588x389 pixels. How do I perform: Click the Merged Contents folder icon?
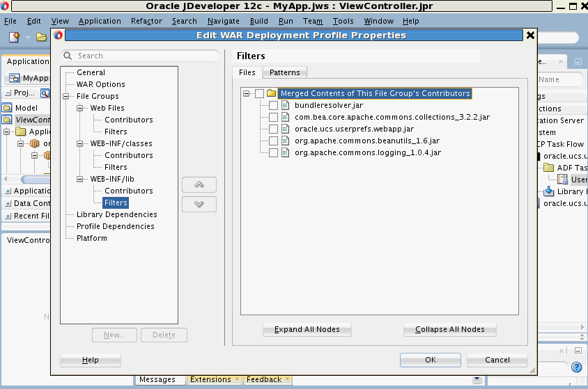pos(272,93)
